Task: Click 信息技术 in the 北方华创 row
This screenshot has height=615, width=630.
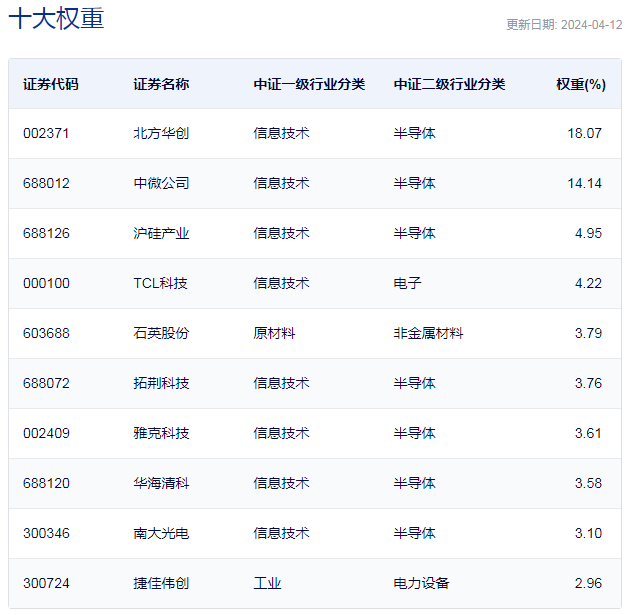Action: 281,133
